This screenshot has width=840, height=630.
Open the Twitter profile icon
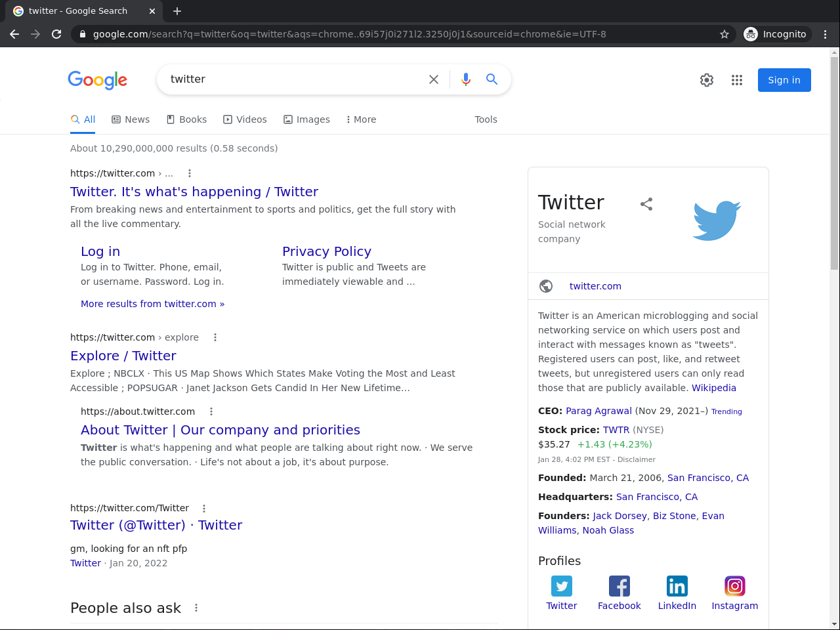pos(562,586)
